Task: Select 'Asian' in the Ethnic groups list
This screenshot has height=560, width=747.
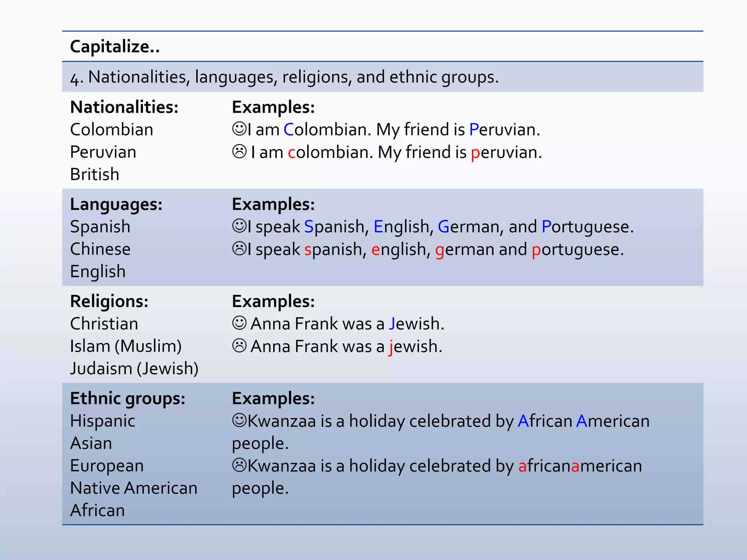Action: click(91, 443)
